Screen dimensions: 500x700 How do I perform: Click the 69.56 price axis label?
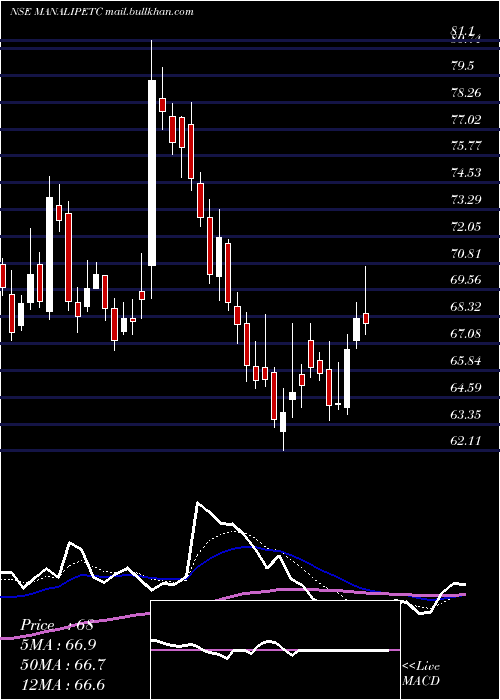click(x=466, y=280)
